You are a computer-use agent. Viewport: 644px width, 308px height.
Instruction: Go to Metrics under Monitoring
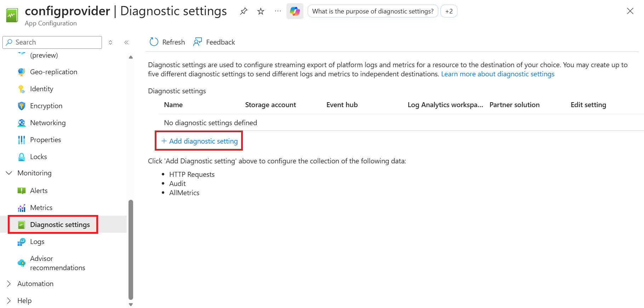(41, 208)
